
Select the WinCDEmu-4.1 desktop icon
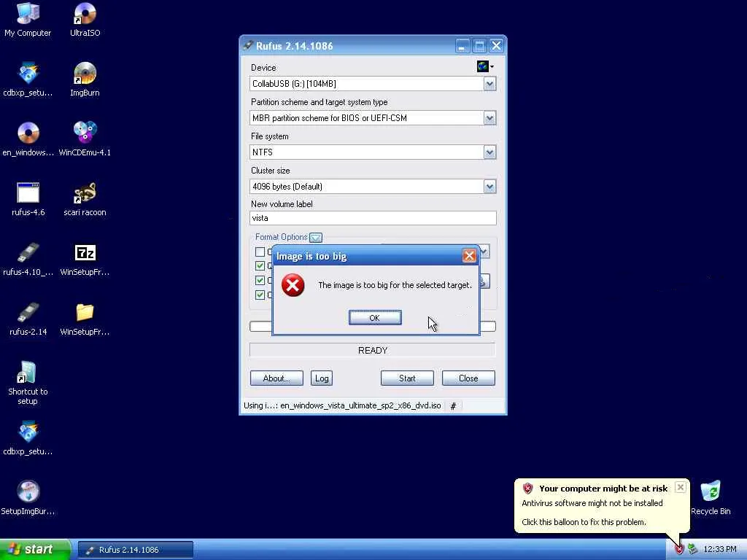pyautogui.click(x=85, y=139)
